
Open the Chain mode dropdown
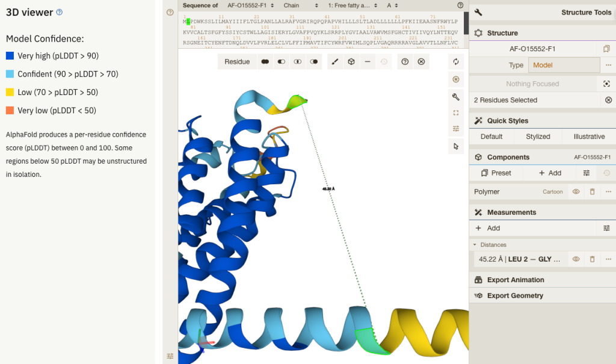[x=301, y=5]
